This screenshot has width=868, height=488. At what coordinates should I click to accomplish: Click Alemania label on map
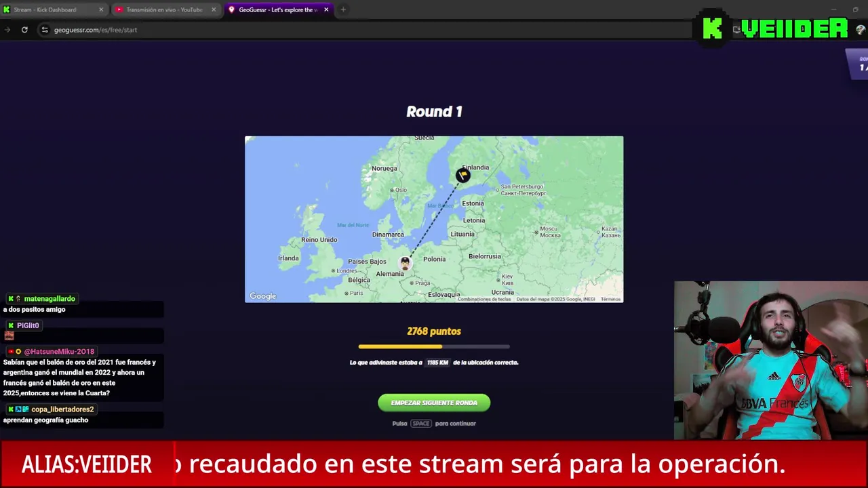[390, 274]
